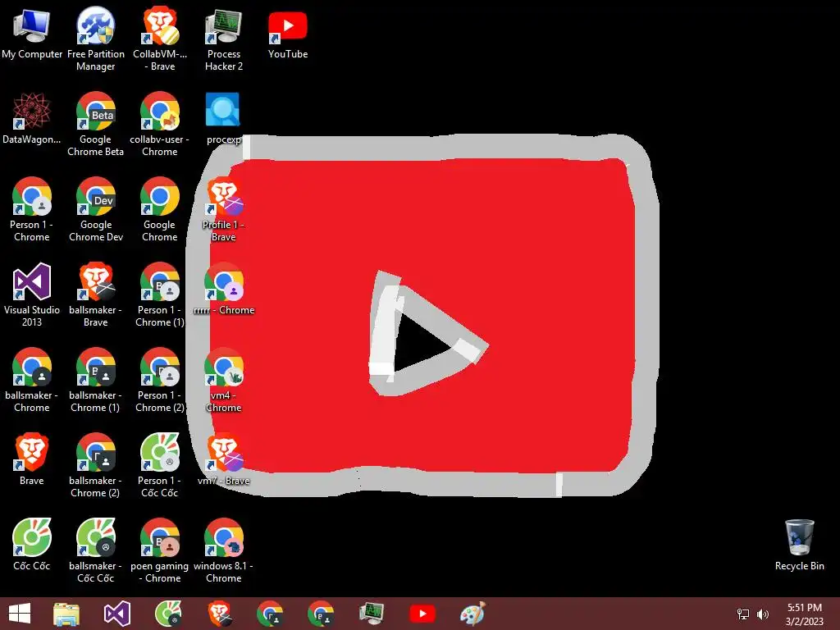Open the volume speaker tray icon
This screenshot has height=630, width=840.
[763, 614]
